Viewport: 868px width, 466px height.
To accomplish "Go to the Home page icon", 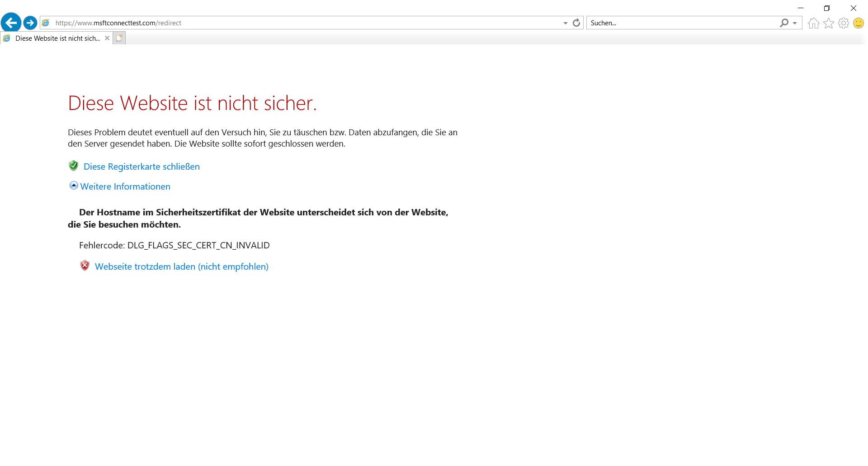I will [813, 23].
